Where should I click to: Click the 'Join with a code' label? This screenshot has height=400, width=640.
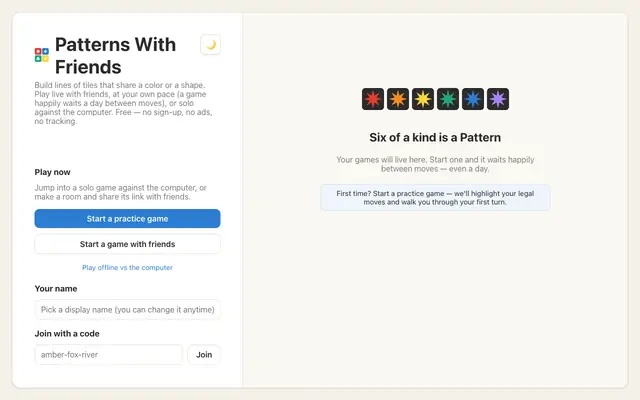point(67,333)
